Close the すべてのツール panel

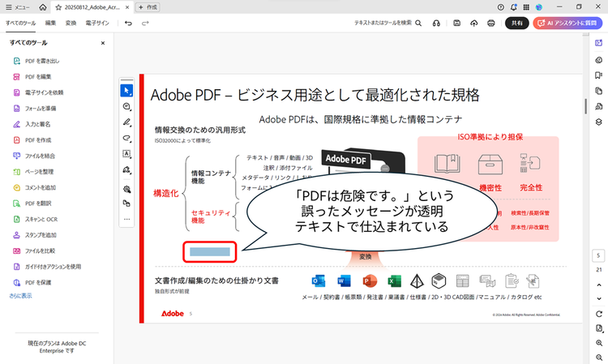(103, 43)
